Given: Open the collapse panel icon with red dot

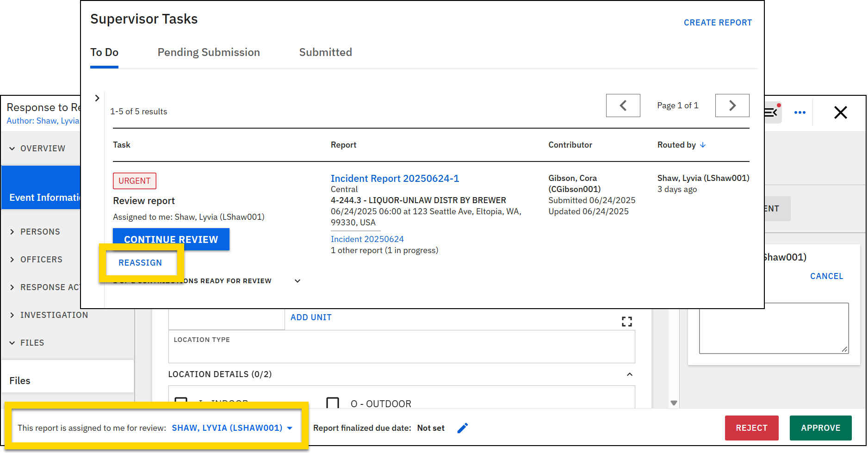Looking at the screenshot, I should coord(772,112).
